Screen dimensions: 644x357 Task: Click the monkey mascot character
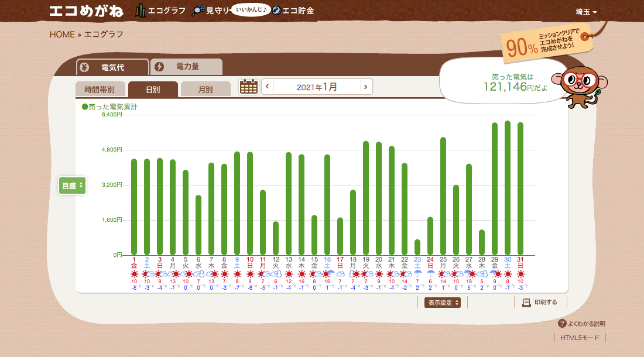point(579,85)
